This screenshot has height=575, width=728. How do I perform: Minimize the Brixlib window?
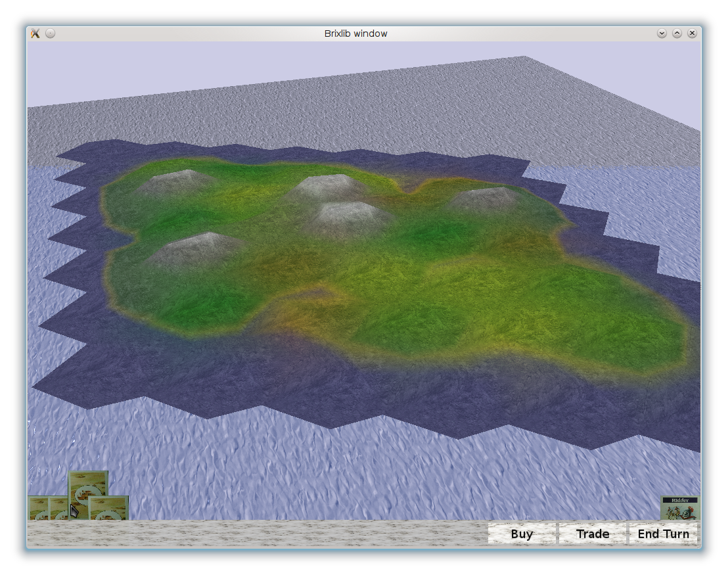pos(662,34)
